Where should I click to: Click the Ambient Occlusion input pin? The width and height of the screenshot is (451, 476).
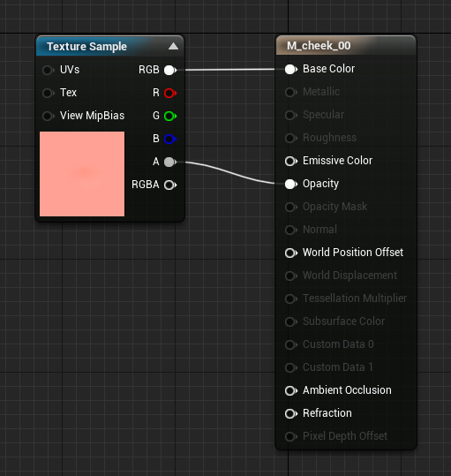pos(291,390)
